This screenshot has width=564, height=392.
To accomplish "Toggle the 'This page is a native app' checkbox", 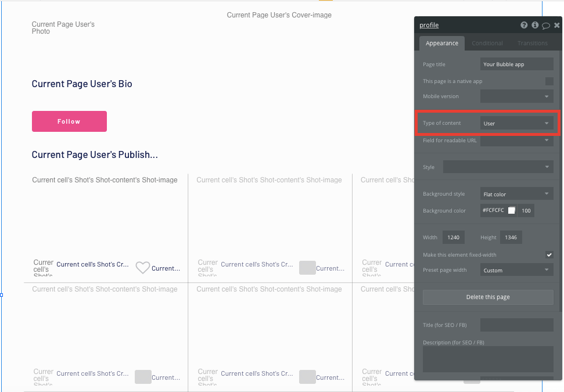I will point(549,81).
